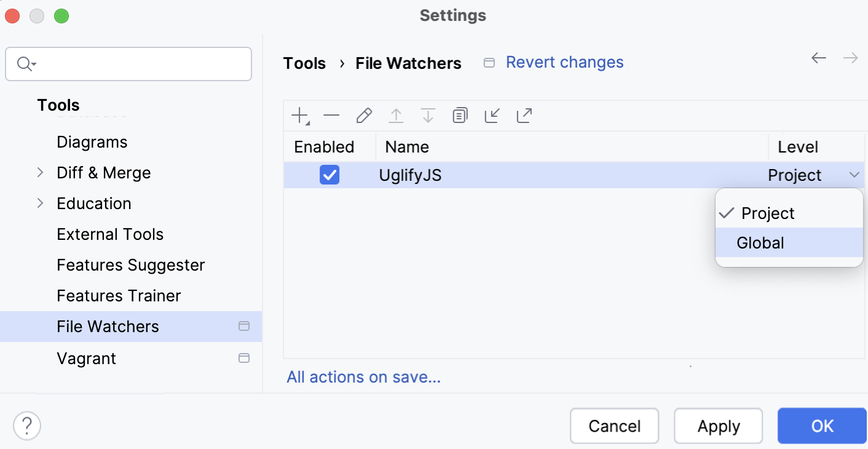Screen dimensions: 868x449
Task: Import file watchers from a file
Action: (x=492, y=115)
